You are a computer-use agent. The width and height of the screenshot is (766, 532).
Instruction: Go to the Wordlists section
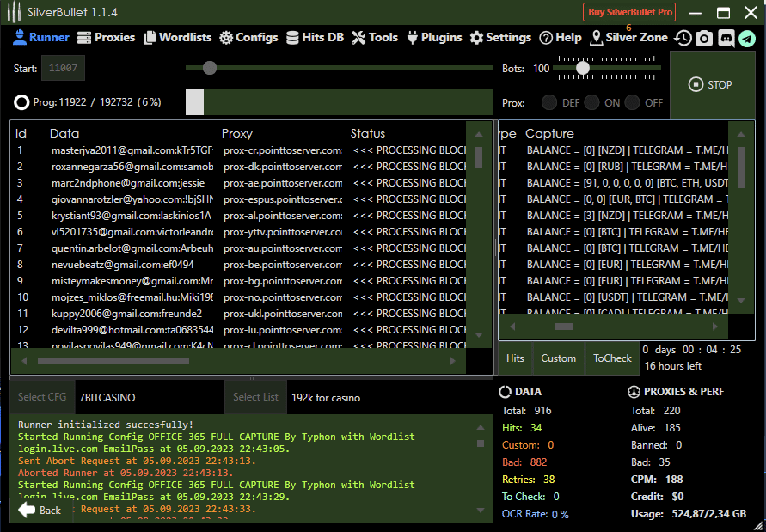coord(177,37)
